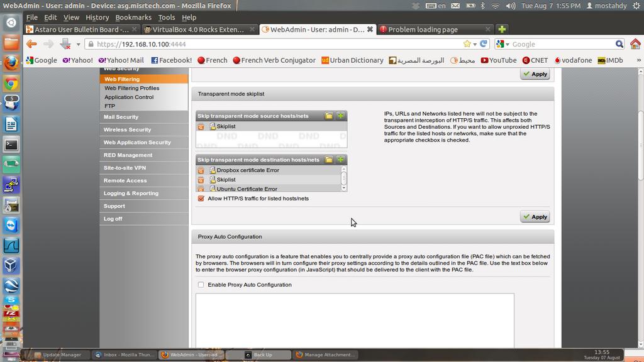The image size is (644, 362).
Task: Uncheck Allow HTTP/S traffic for listed hosts/nets
Action: click(201, 199)
